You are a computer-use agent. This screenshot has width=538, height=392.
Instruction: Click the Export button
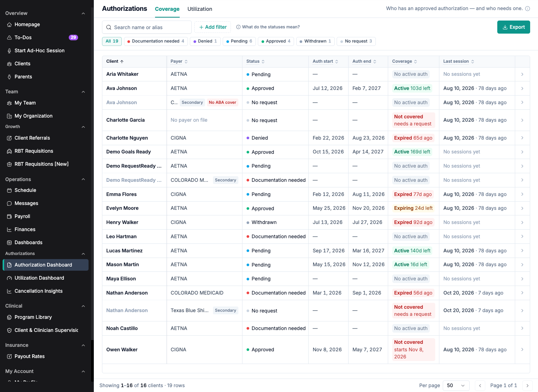[x=514, y=27]
